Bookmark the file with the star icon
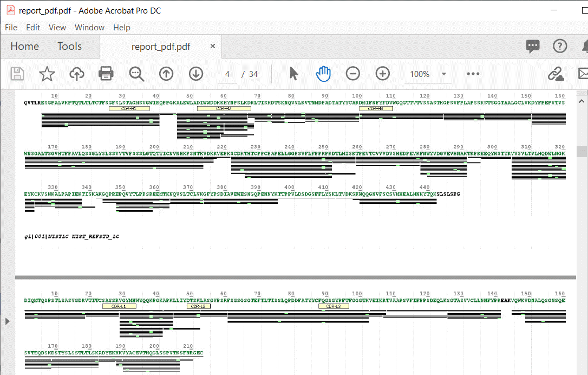 click(x=47, y=74)
